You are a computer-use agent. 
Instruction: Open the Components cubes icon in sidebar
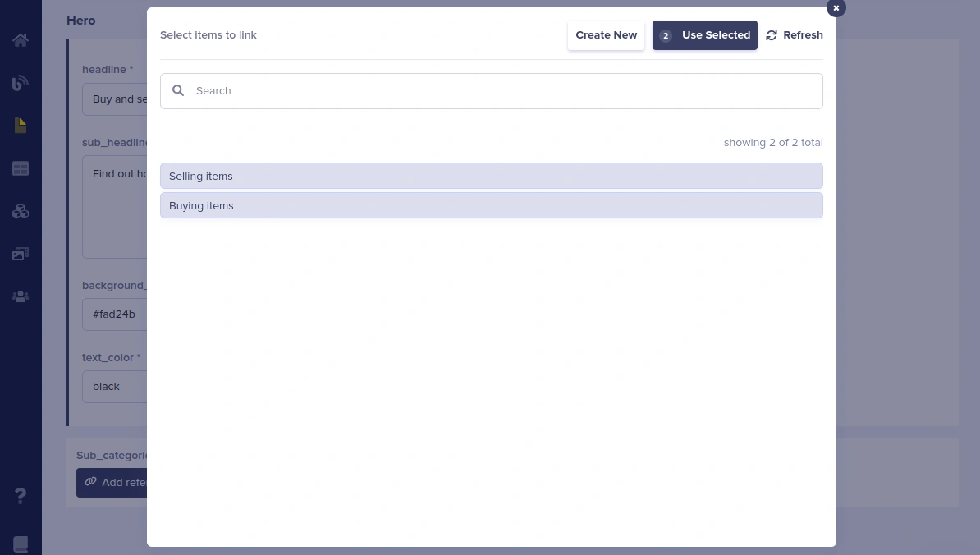(x=21, y=211)
